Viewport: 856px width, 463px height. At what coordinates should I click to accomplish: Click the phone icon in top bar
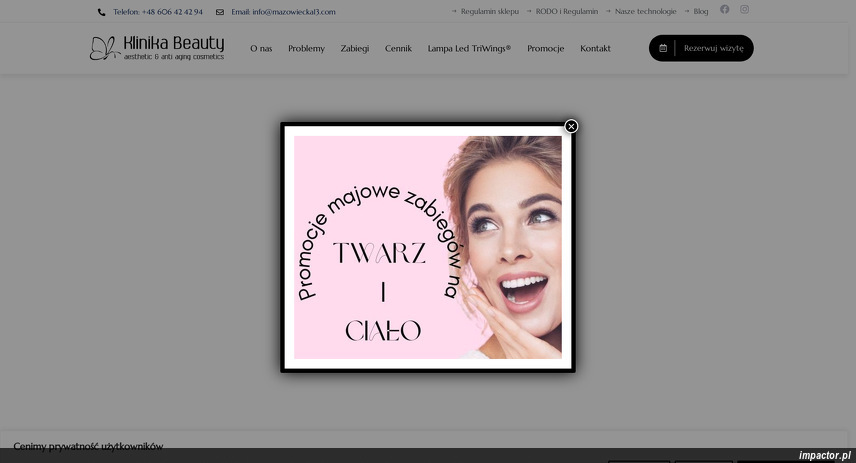102,12
